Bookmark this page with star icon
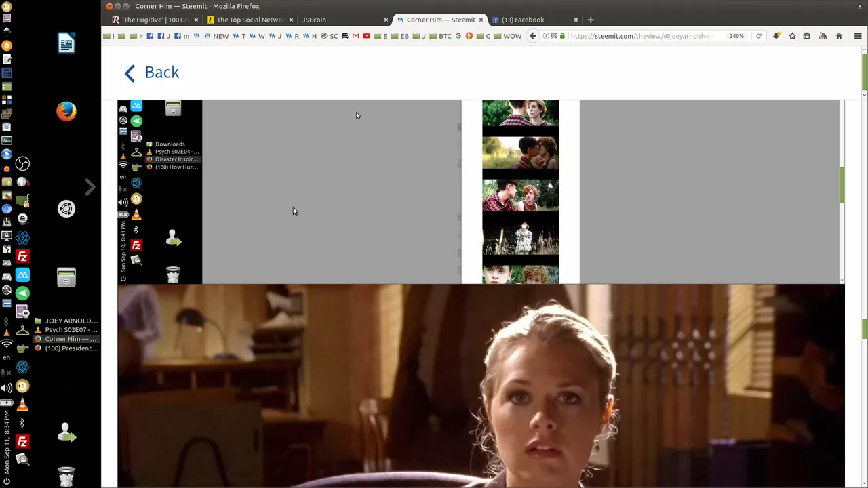868x488 pixels. (792, 36)
